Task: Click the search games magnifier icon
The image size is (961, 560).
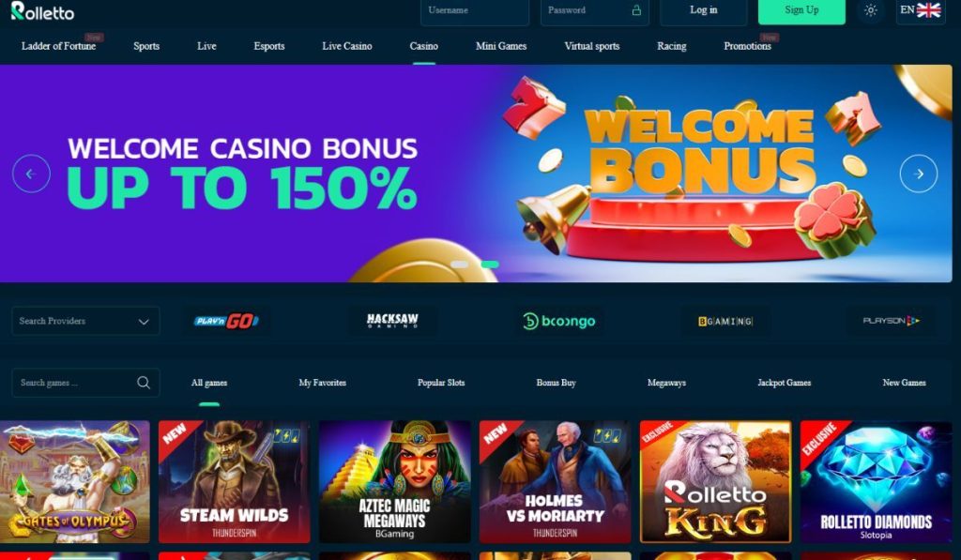Action: coord(144,383)
